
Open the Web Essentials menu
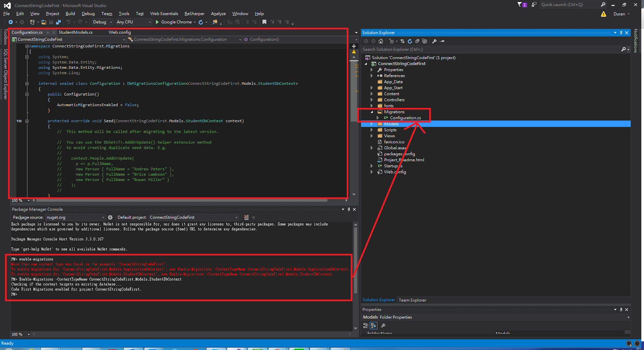coord(164,14)
